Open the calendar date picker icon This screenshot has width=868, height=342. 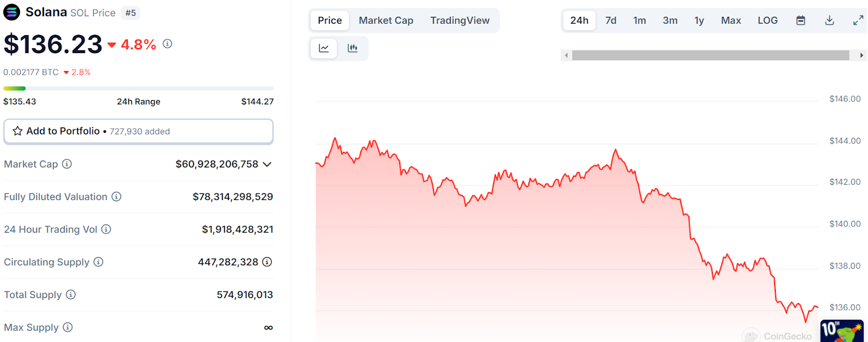pyautogui.click(x=800, y=20)
